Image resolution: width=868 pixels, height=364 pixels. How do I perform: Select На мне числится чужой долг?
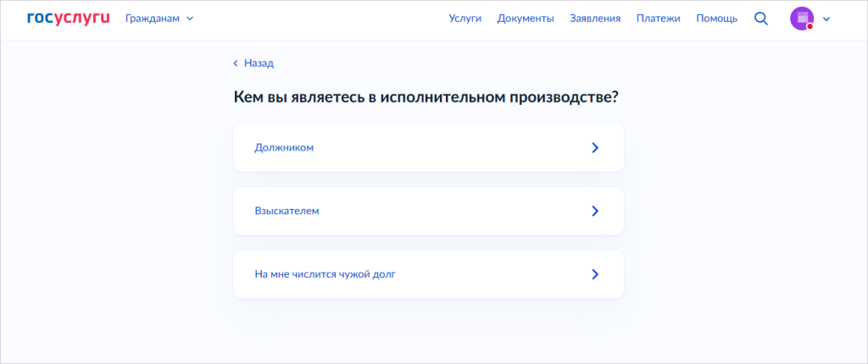click(x=325, y=274)
